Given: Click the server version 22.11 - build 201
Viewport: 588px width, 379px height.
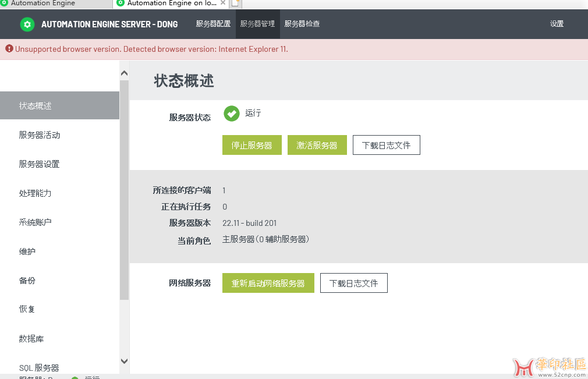Looking at the screenshot, I should 249,223.
